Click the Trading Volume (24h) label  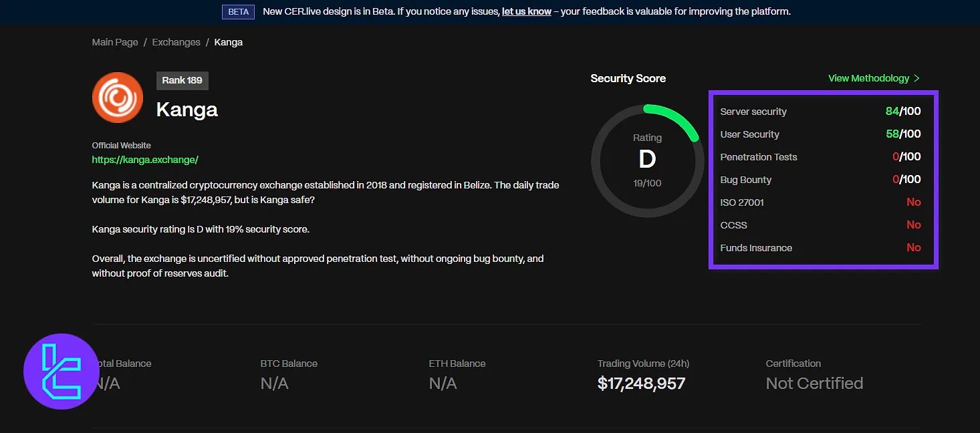pyautogui.click(x=643, y=364)
